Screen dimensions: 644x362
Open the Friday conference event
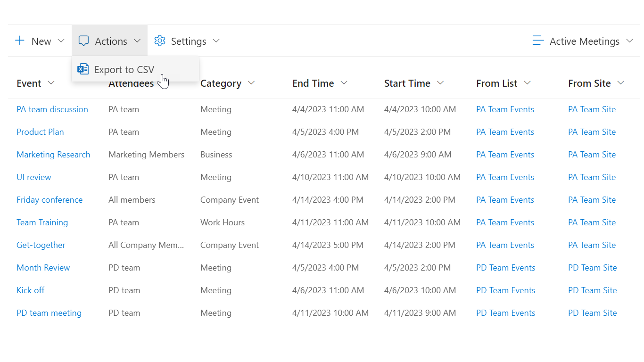click(50, 200)
